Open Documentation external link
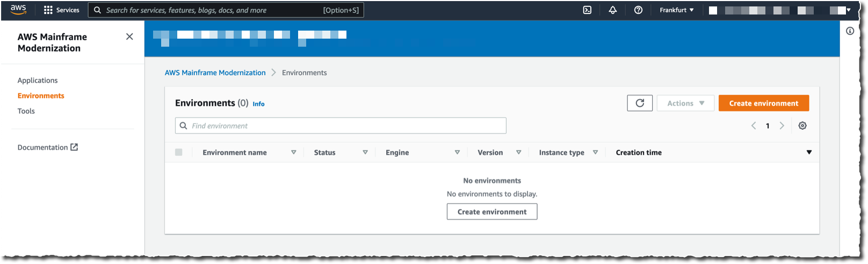 [48, 147]
